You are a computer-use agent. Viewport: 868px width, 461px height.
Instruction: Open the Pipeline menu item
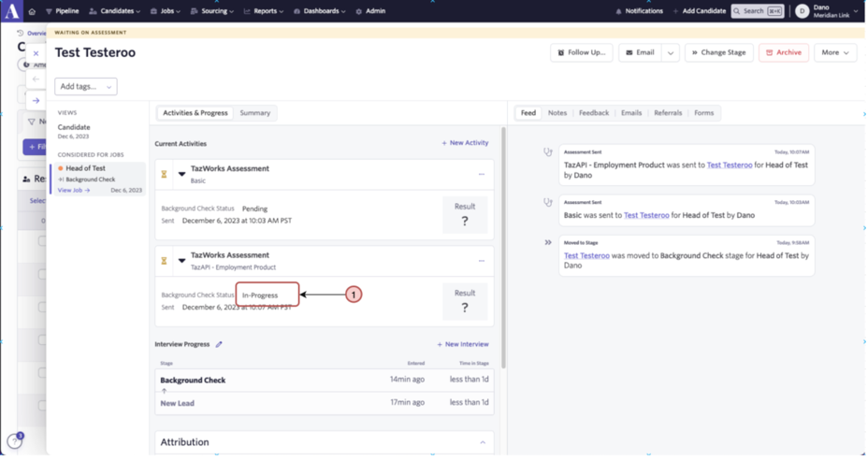click(62, 11)
